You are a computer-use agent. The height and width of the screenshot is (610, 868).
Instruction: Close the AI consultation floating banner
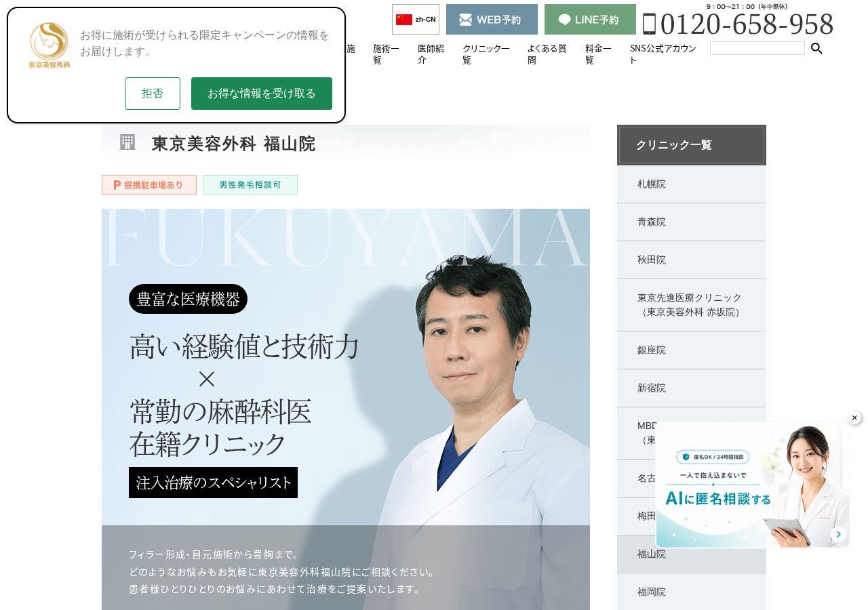(854, 418)
